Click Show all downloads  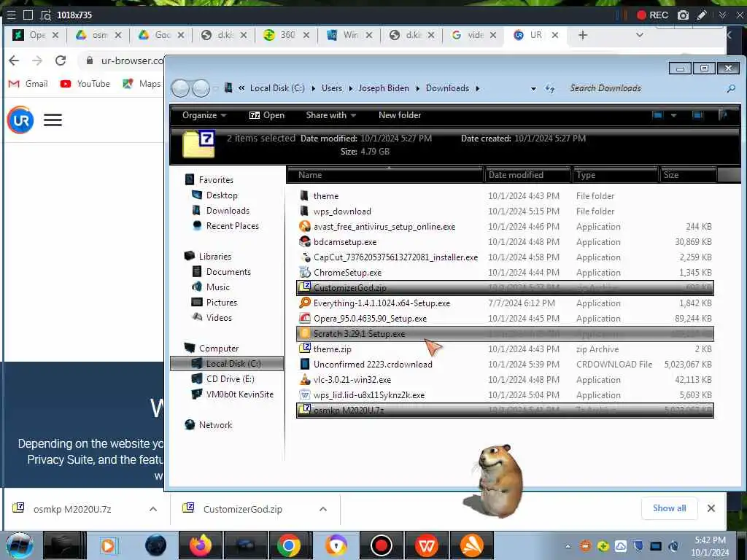670,508
